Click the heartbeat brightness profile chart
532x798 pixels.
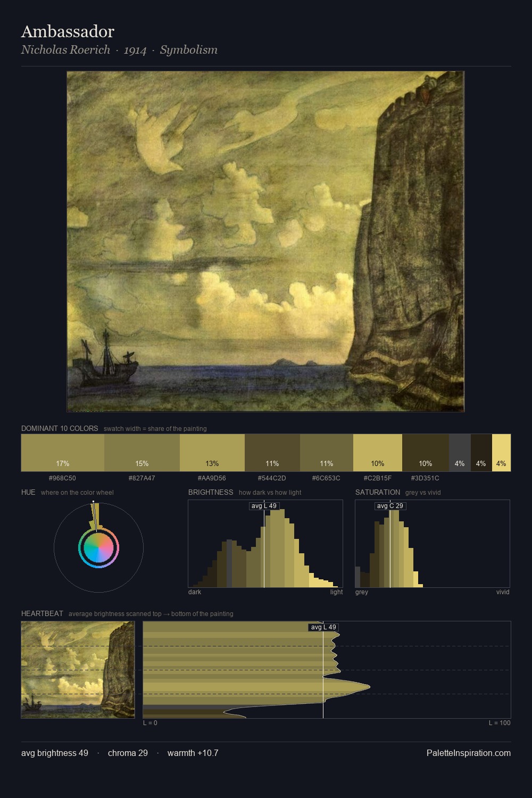[327, 670]
